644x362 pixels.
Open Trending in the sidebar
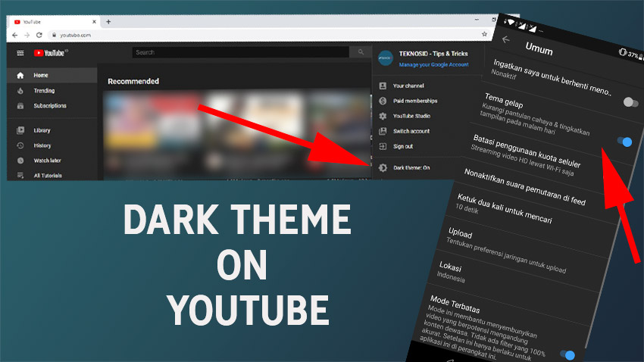pos(52,91)
